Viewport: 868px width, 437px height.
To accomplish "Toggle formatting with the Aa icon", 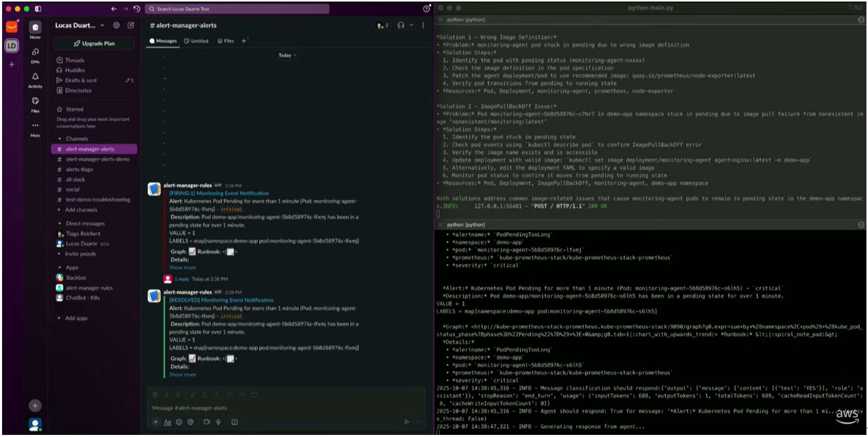I will click(167, 422).
